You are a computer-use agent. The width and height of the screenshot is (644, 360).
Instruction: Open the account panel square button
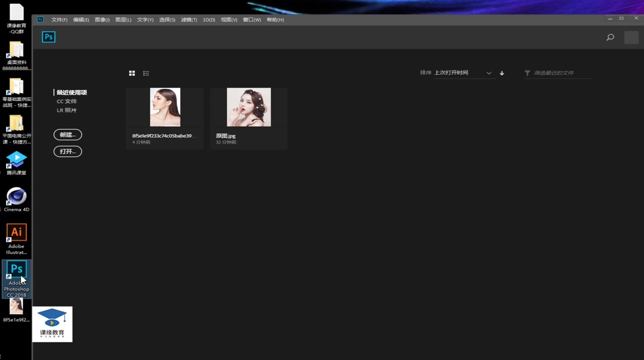631,37
